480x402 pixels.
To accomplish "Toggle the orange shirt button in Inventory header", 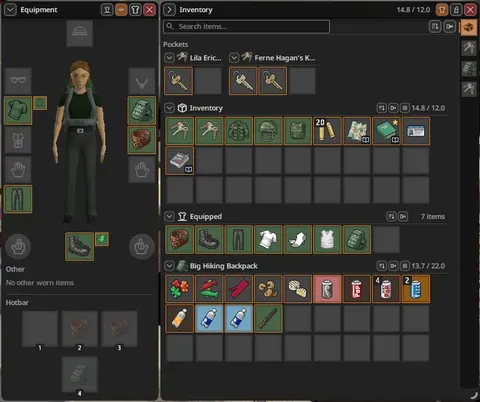I will [442, 10].
